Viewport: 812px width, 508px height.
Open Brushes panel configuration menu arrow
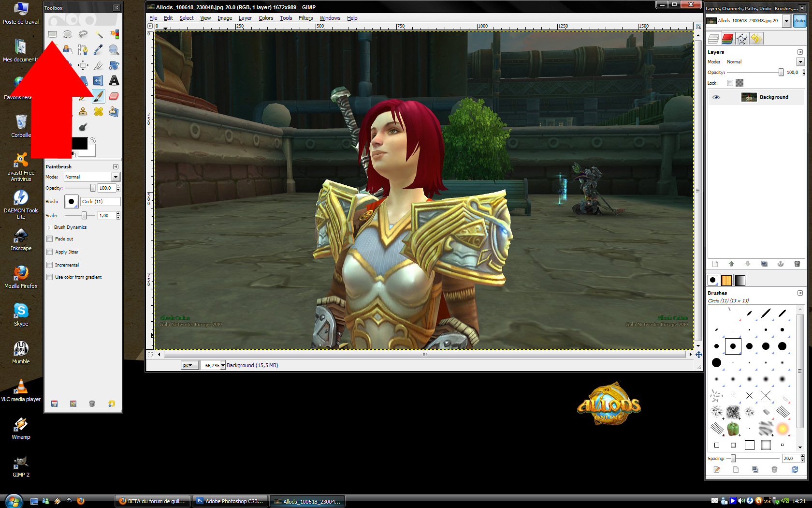[x=800, y=293]
